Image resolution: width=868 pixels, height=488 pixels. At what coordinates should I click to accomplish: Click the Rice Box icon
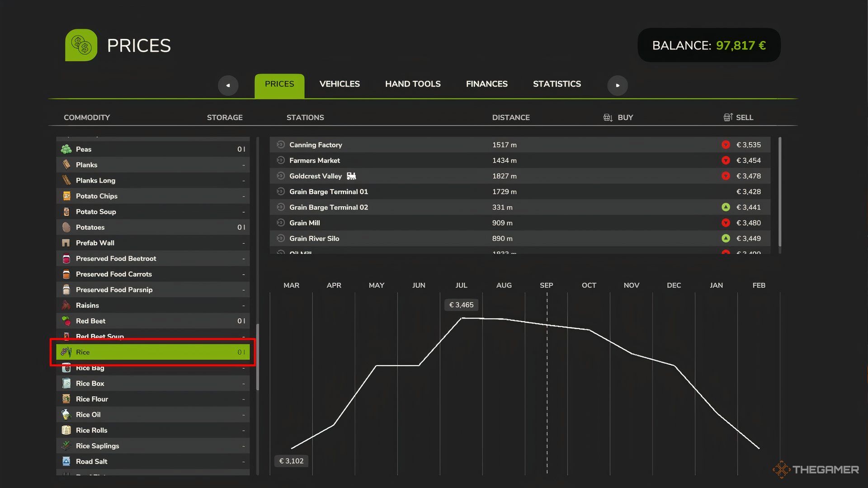click(x=66, y=383)
